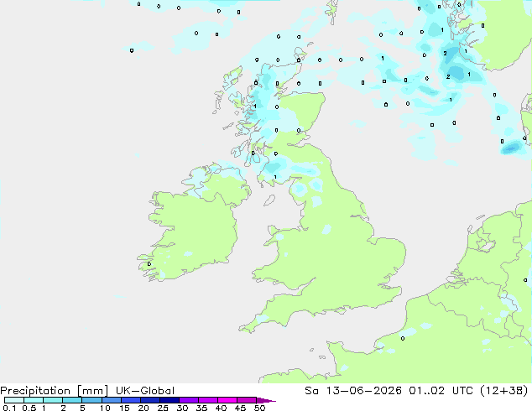This screenshot has height=411, width=532.
Task: Click the 1–2 mm legend color swatch
Action: click(53, 400)
